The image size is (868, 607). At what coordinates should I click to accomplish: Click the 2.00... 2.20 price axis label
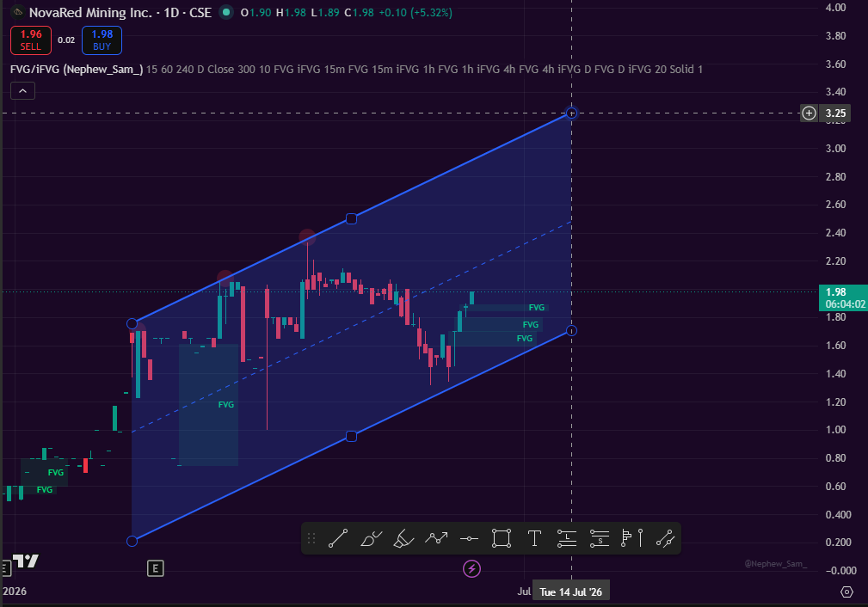tap(835, 261)
